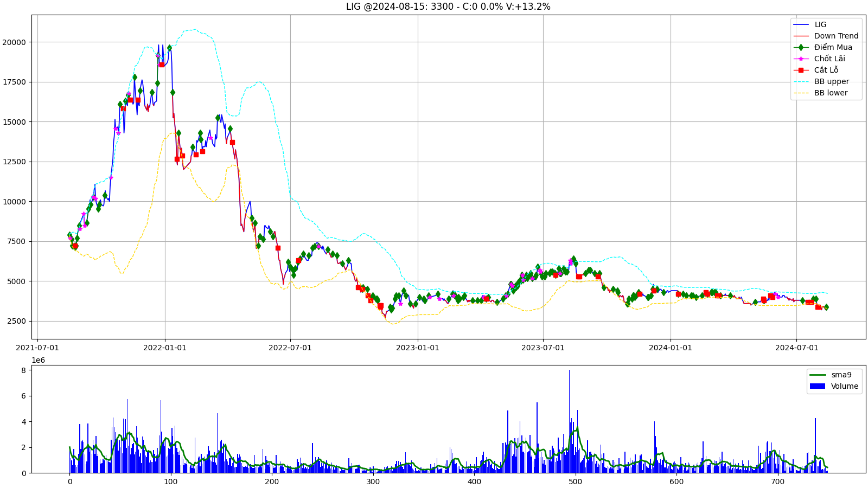Screen dimensions: 868x488
Task: Click the volume x-axis label '700'
Action: 778,481
